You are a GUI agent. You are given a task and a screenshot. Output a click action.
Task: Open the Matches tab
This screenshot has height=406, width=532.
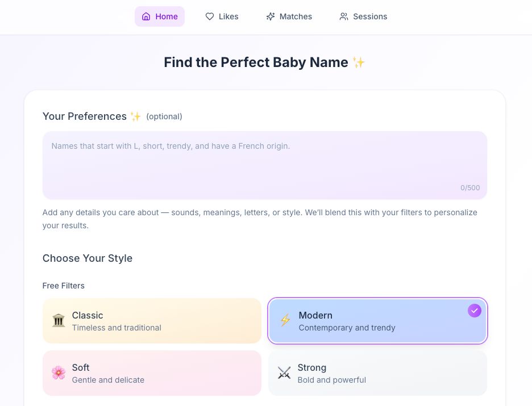[289, 16]
